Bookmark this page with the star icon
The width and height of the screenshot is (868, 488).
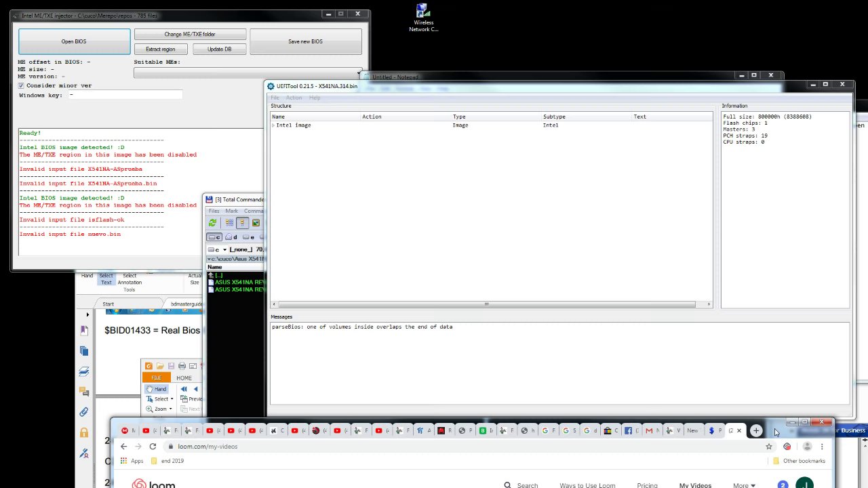(x=769, y=447)
